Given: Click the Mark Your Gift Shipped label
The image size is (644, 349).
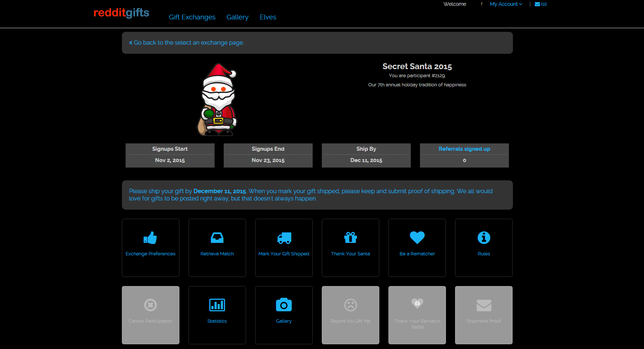Looking at the screenshot, I should 284,254.
